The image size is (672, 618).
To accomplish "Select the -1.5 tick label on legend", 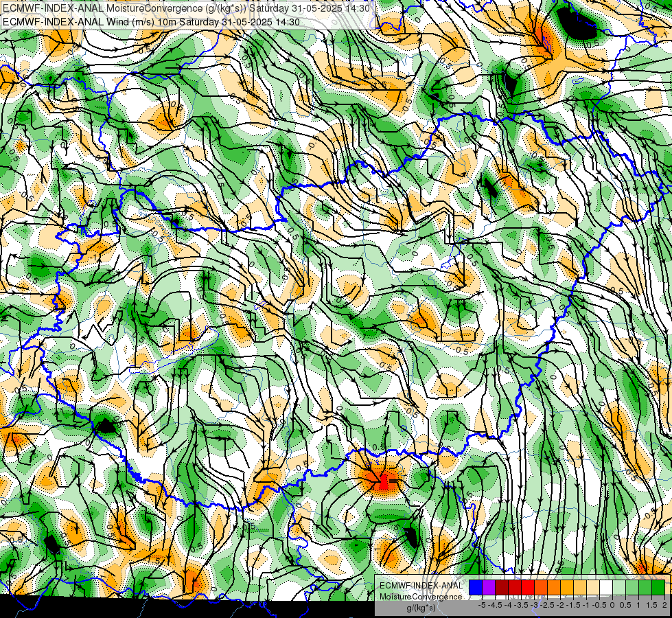I will coord(573,605).
